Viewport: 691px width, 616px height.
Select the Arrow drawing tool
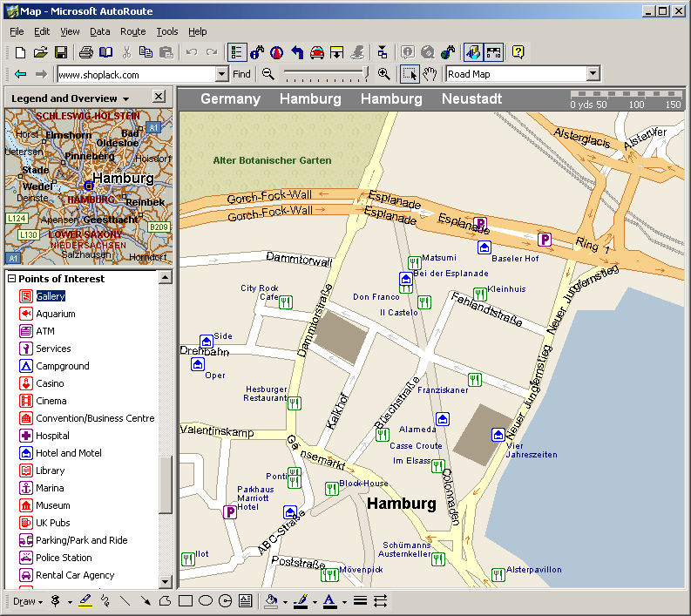coord(145,601)
